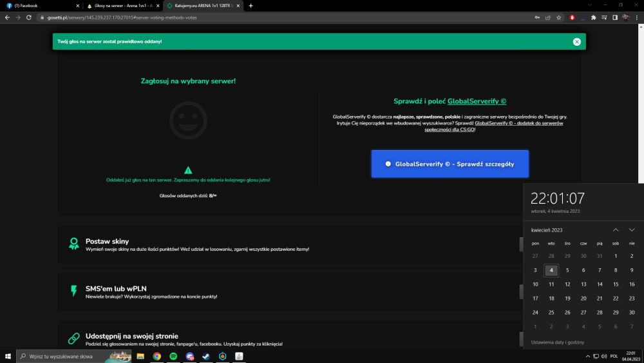Bookmark this page with the star icon
The image size is (644, 363).
coord(558,17)
